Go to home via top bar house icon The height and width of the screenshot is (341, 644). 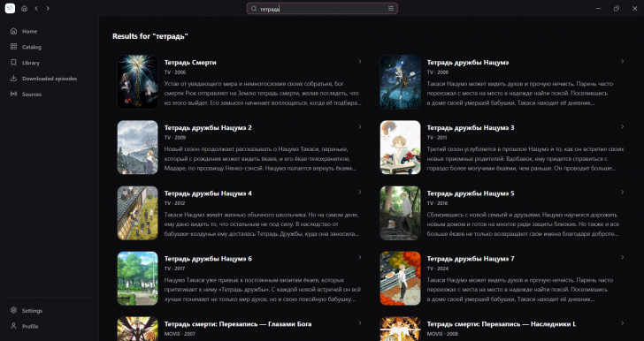pos(24,8)
